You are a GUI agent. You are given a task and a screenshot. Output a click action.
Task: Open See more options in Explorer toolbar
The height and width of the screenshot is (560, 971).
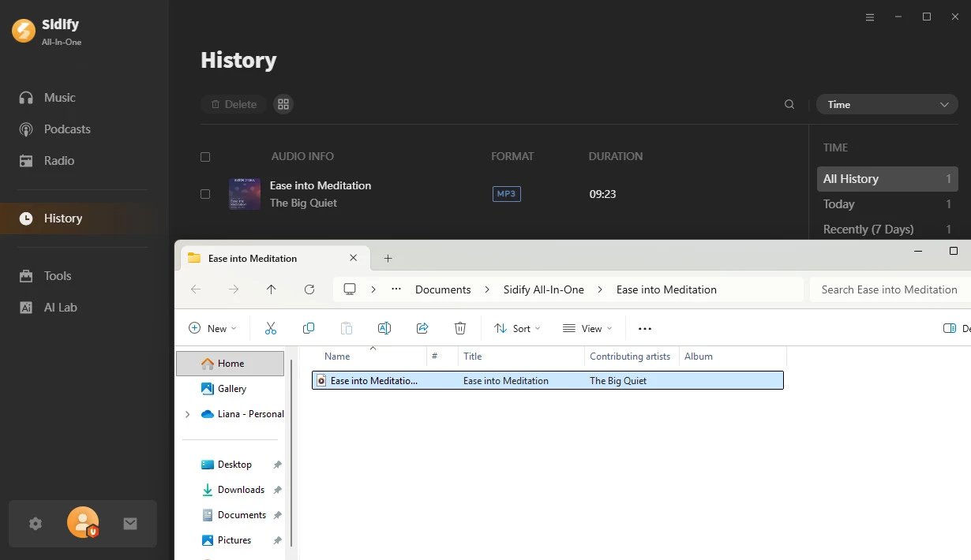pyautogui.click(x=645, y=328)
